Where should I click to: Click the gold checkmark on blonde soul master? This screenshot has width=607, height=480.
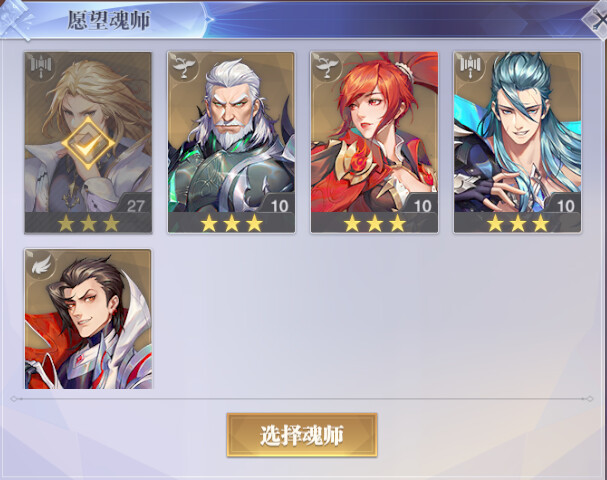(88, 143)
